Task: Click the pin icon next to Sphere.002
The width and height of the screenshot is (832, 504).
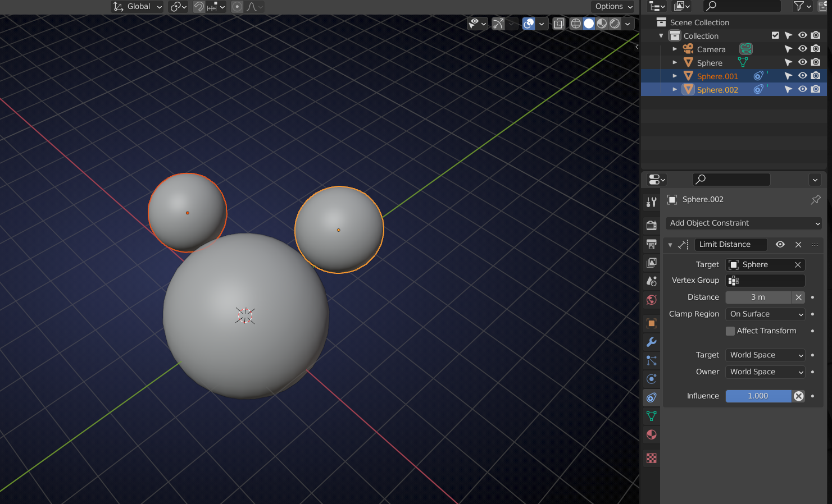Action: pyautogui.click(x=816, y=199)
